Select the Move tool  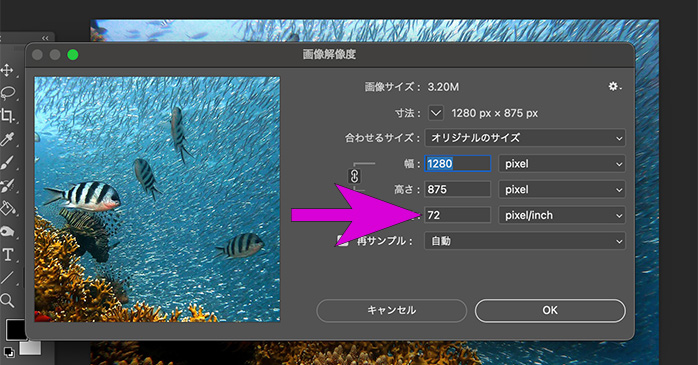point(7,70)
